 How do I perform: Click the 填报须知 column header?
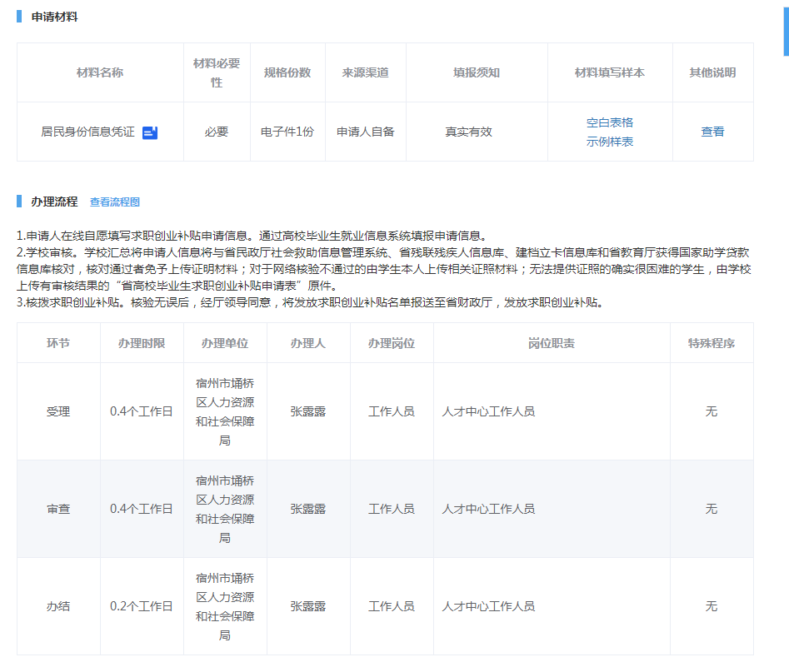click(477, 72)
